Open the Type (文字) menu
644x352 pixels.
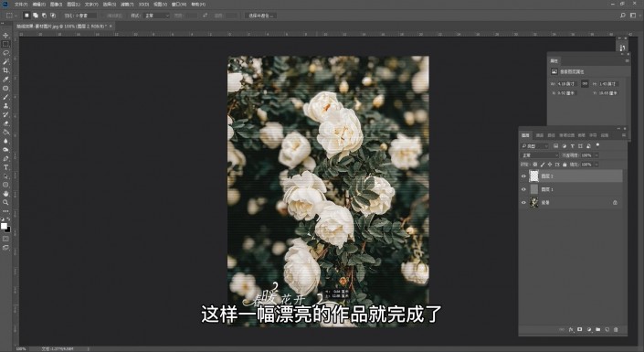point(91,4)
